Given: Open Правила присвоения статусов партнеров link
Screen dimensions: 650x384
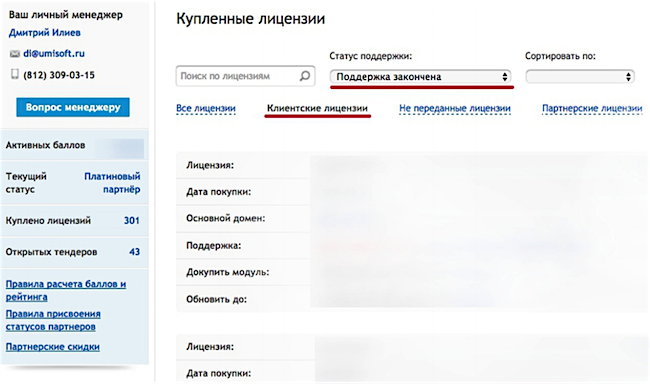Looking at the screenshot, I should 53,320.
